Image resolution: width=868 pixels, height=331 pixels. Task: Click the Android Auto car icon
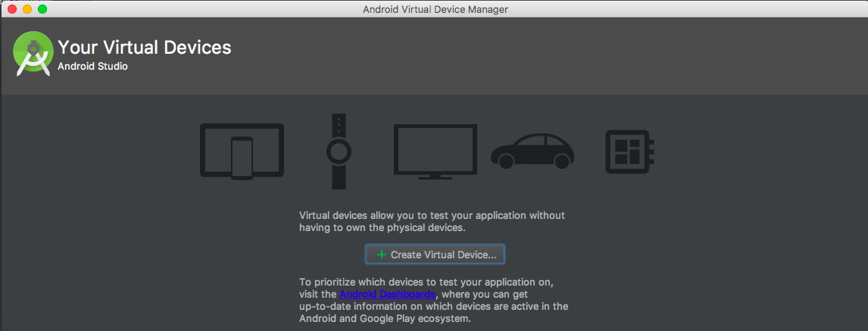(x=532, y=151)
